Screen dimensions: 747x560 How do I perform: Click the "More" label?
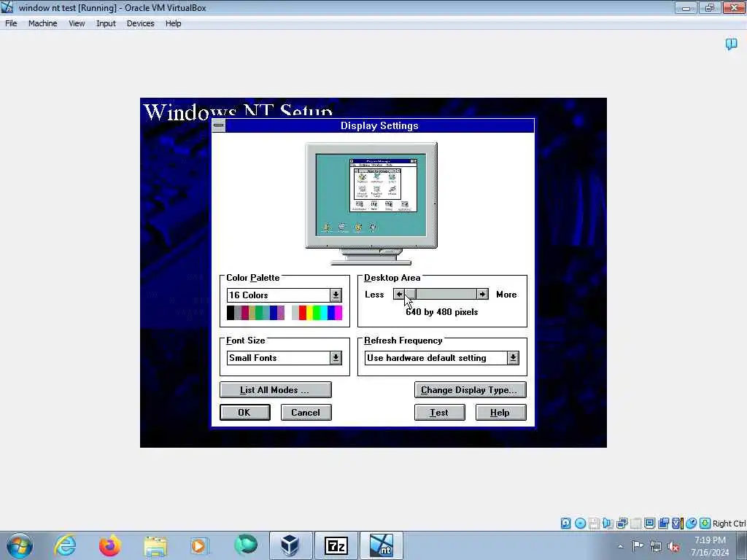coord(506,295)
